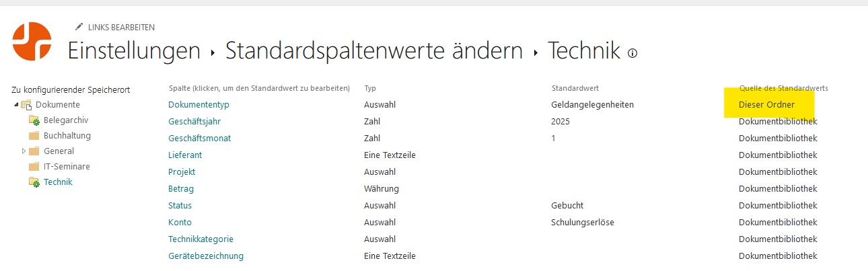The image size is (868, 271).
Task: Open the Links bearbeiten option
Action: tap(121, 28)
